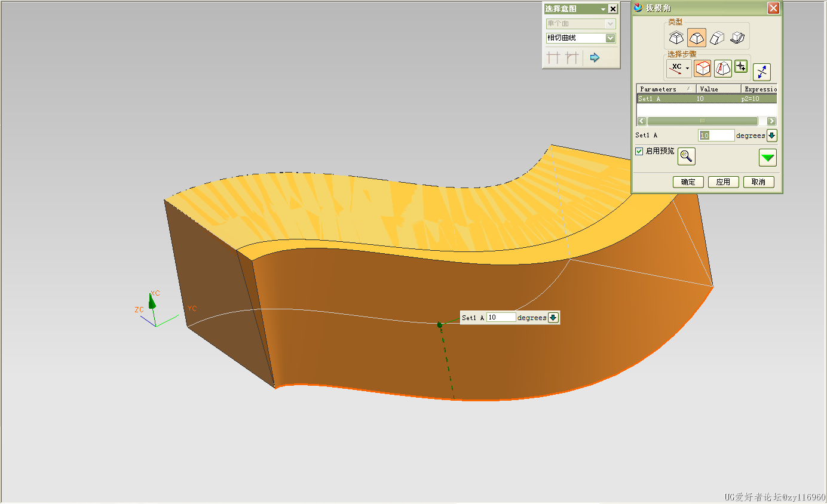Click the green draft angle handle on model
This screenshot has width=827, height=504.
click(439, 325)
